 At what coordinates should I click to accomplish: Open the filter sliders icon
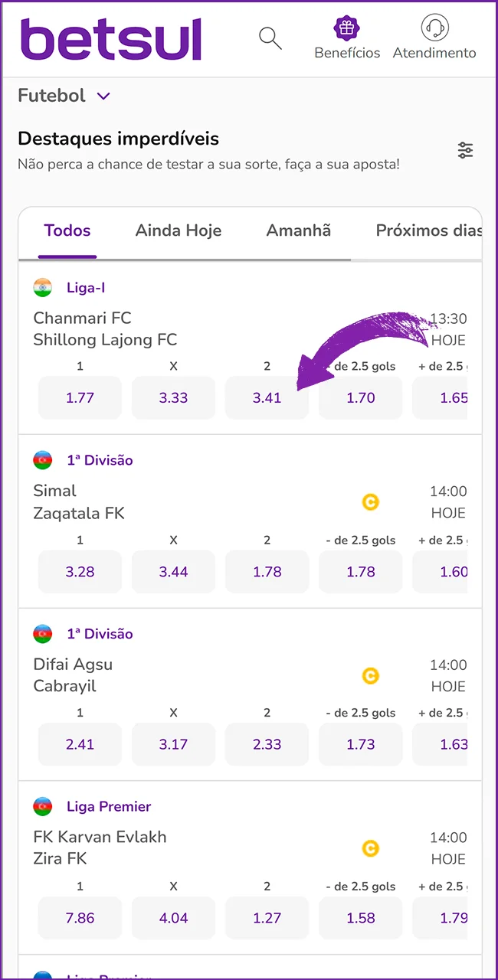tap(466, 150)
